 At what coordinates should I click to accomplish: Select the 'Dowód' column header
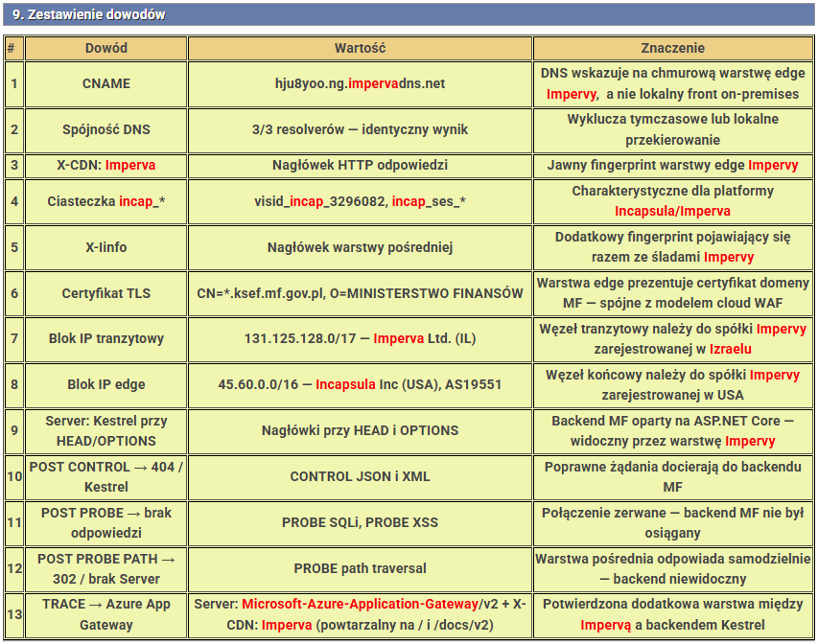tap(105, 48)
